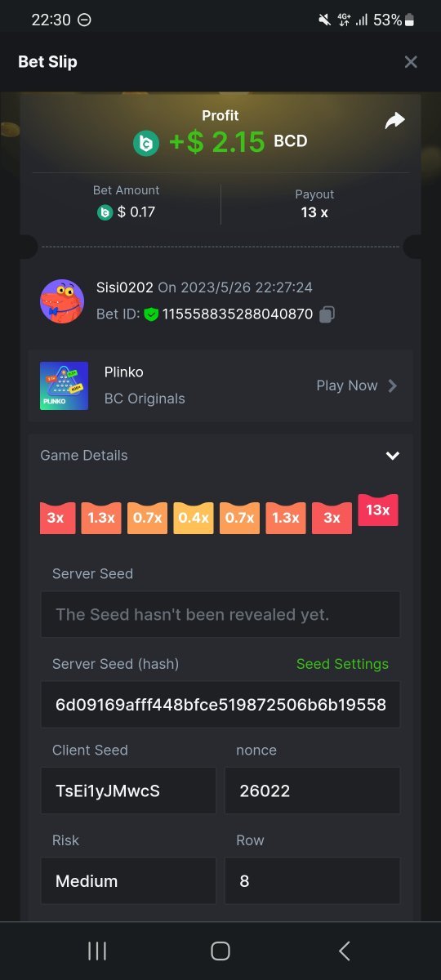This screenshot has width=441, height=980.
Task: Select the nonce field showing 26022
Action: [312, 791]
